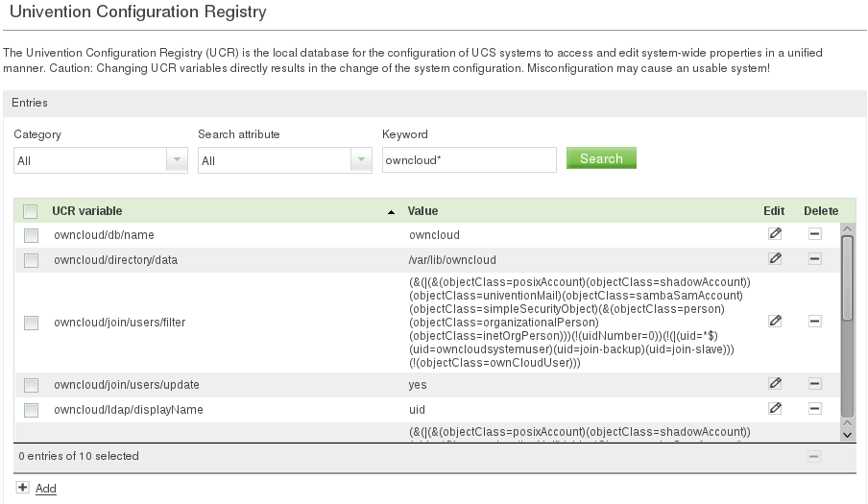Open editor for owncloud/join/users/update
This screenshot has height=504, width=868.
[774, 383]
